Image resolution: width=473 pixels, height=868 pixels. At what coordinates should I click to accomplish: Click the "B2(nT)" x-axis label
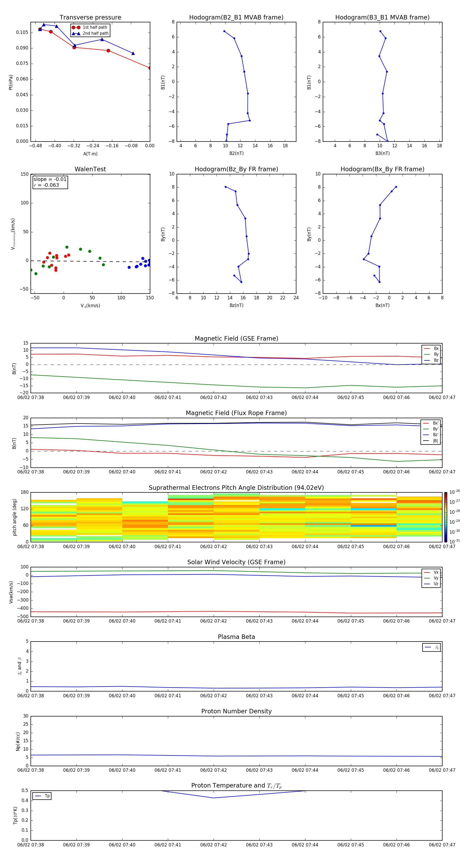[236, 153]
